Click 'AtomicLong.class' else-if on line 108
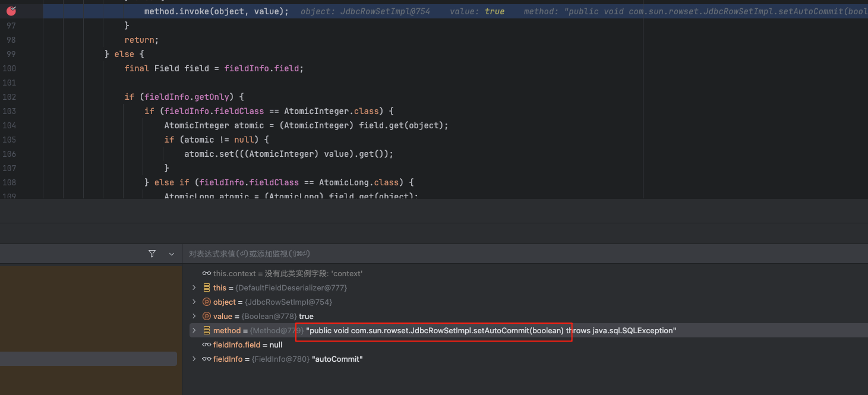Viewport: 868px width, 395px height. tap(358, 182)
